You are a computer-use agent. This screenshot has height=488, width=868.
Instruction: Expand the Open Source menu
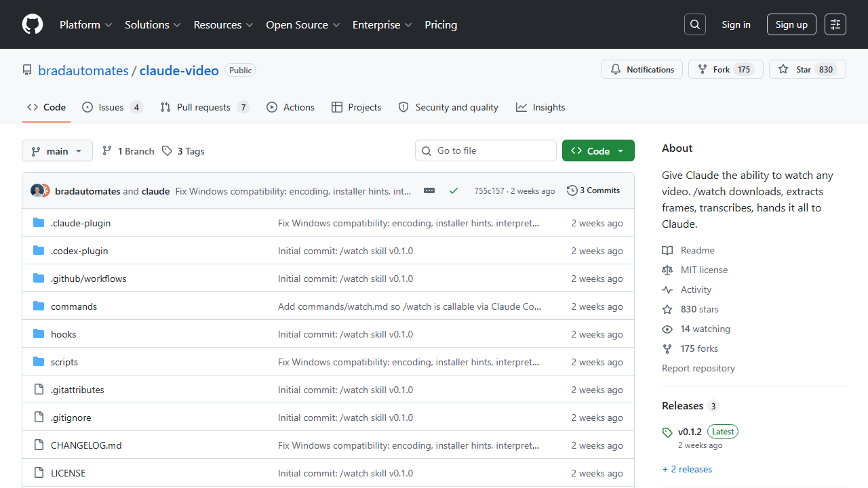(303, 24)
